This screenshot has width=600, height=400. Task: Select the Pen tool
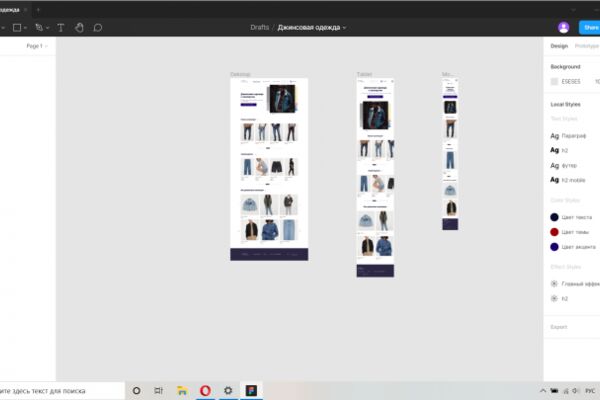[x=39, y=28]
